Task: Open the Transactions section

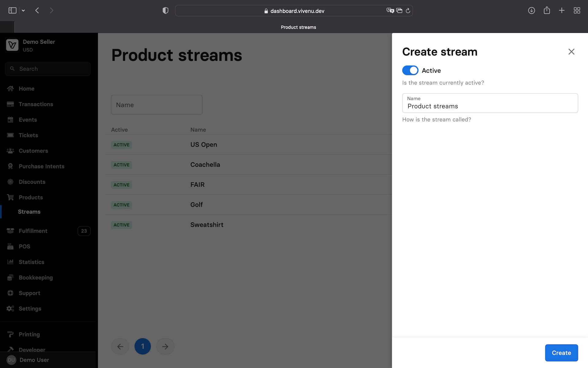Action: [36, 104]
